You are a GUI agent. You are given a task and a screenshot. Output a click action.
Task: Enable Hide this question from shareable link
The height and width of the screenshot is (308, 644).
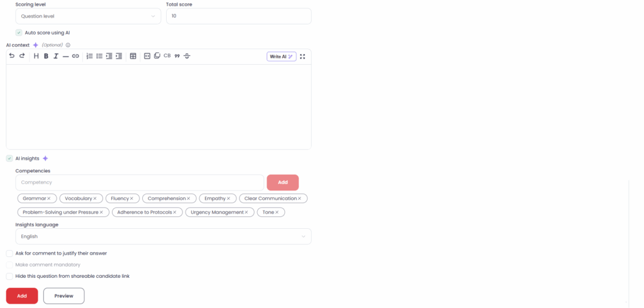pos(9,277)
